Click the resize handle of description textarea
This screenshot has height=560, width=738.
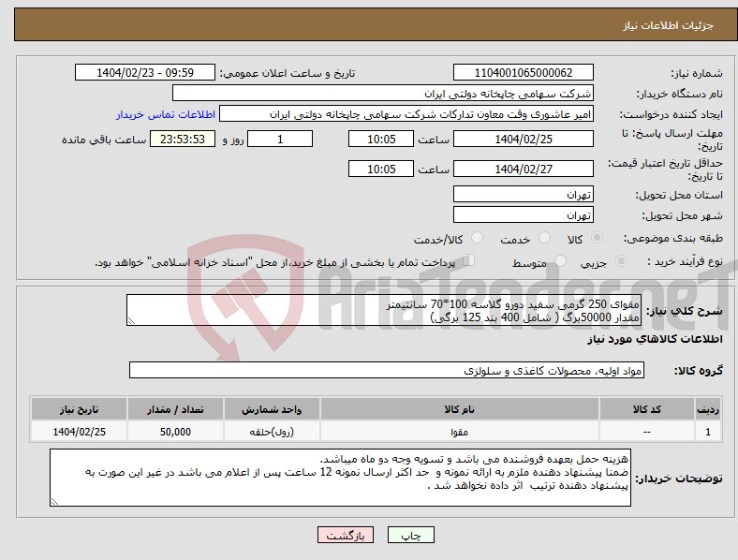click(x=131, y=321)
